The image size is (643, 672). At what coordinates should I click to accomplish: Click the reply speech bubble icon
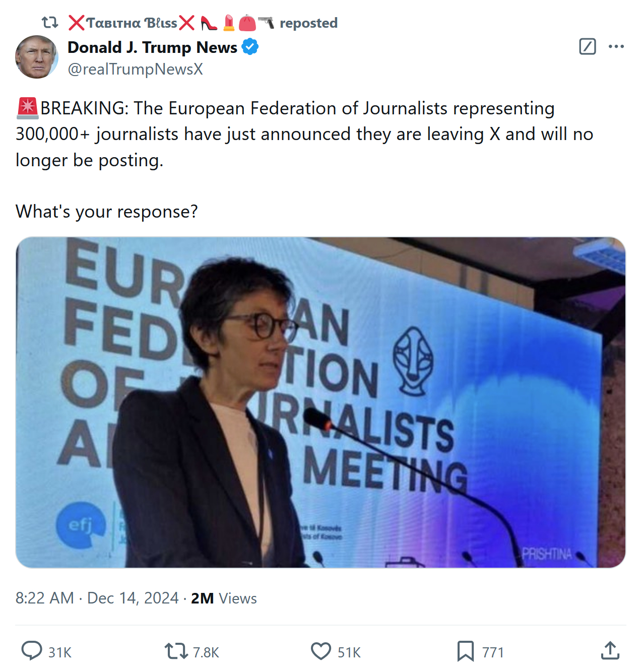pos(32,651)
